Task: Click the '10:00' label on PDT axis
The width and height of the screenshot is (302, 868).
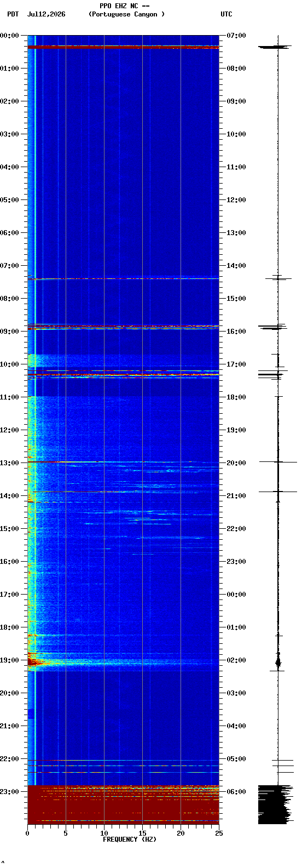Action: (x=9, y=364)
